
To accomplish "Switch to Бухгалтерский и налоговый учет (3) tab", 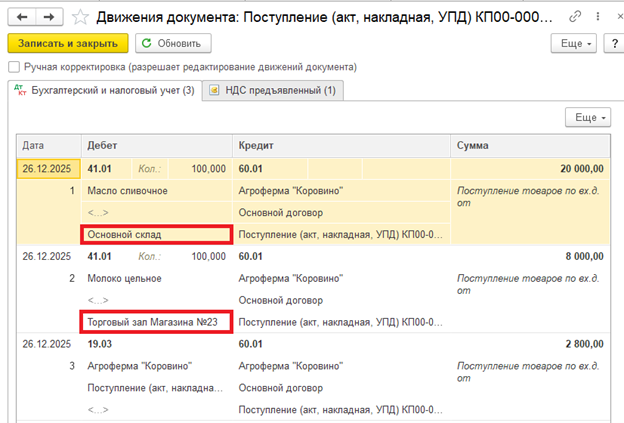I will click(105, 90).
